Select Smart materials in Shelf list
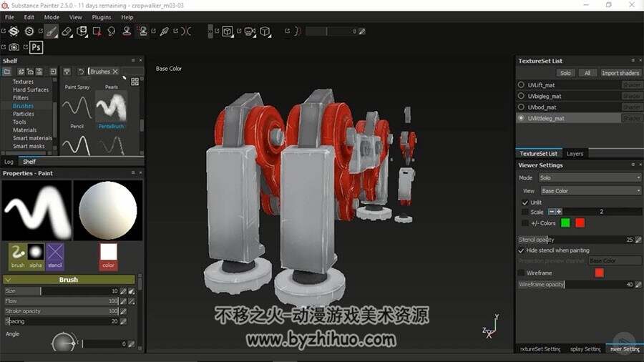 [32, 138]
